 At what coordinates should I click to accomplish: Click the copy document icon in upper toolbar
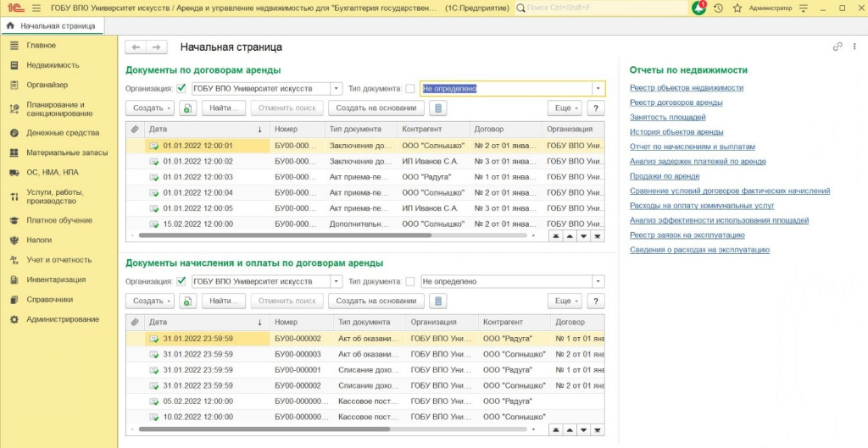(x=187, y=108)
